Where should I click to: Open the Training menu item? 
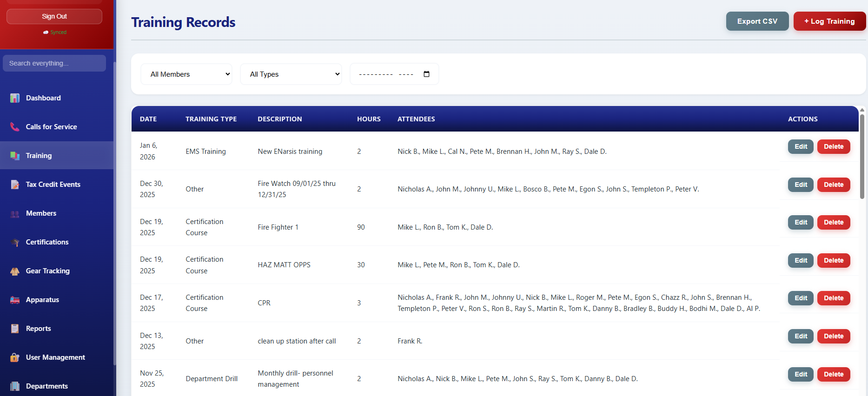coord(39,156)
